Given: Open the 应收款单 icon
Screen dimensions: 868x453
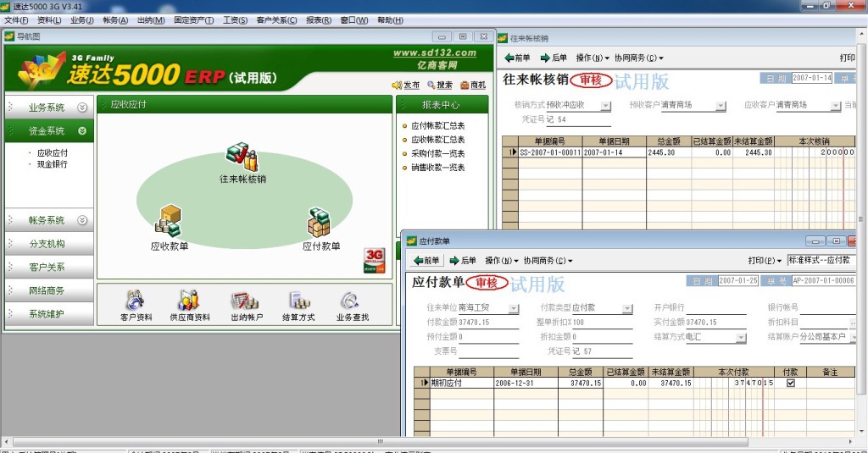Looking at the screenshot, I should 168,221.
